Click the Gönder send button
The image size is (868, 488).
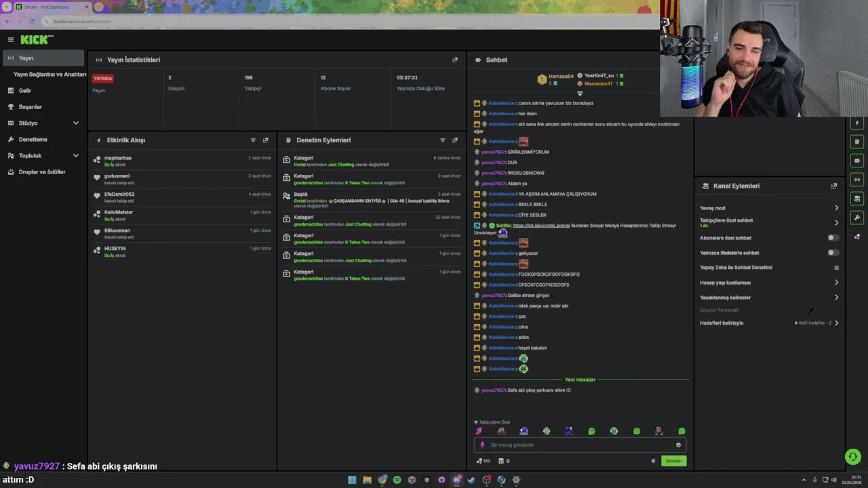[673, 461]
